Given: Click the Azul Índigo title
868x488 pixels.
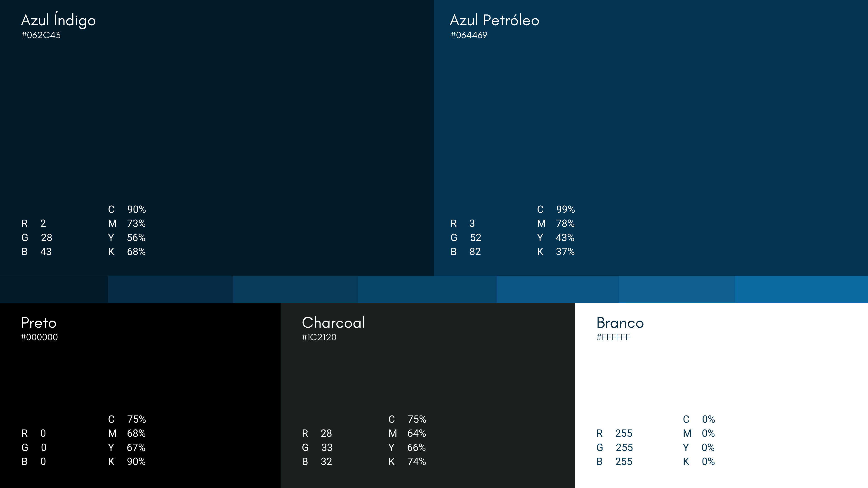Looking at the screenshot, I should pyautogui.click(x=59, y=20).
